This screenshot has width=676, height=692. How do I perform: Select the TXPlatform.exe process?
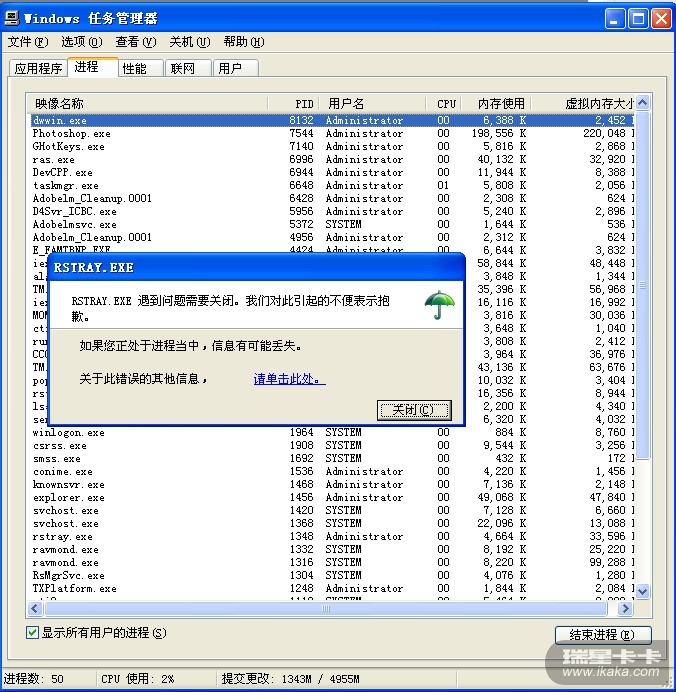coord(332,589)
